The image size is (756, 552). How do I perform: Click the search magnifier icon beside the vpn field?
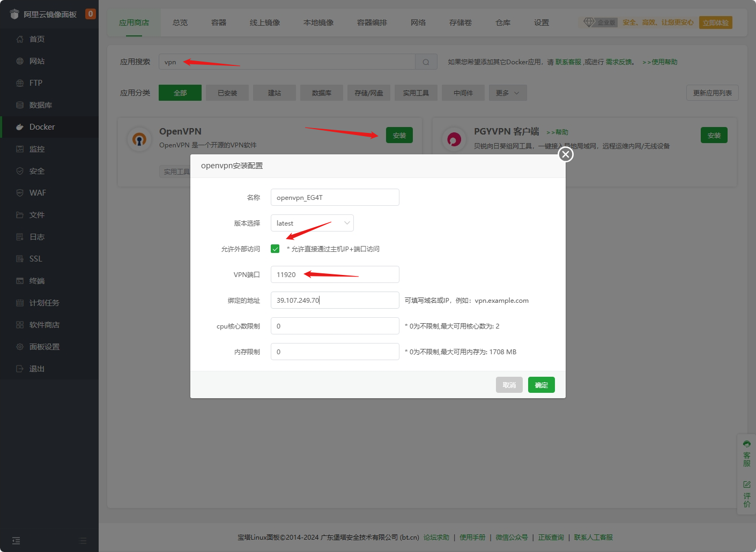coord(425,62)
